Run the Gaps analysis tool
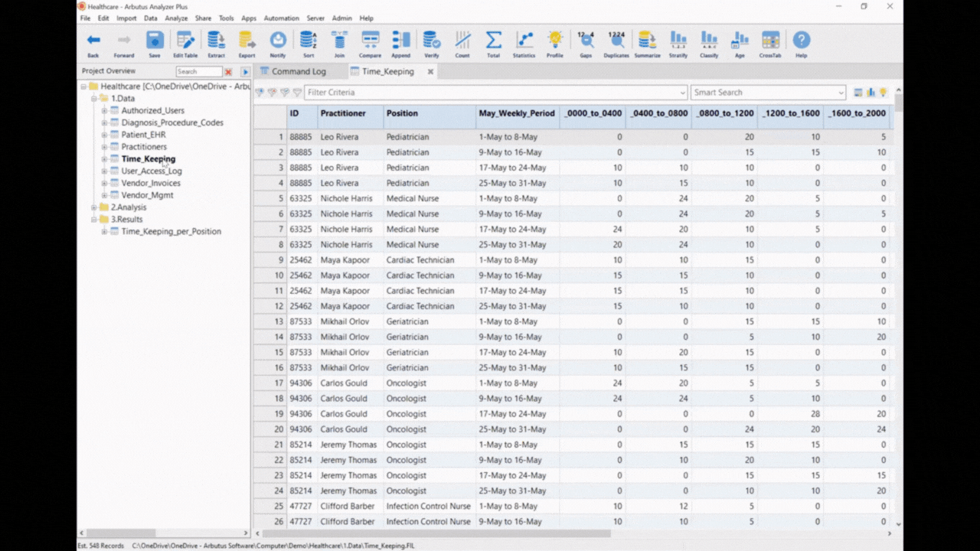980x551 pixels. (x=586, y=44)
